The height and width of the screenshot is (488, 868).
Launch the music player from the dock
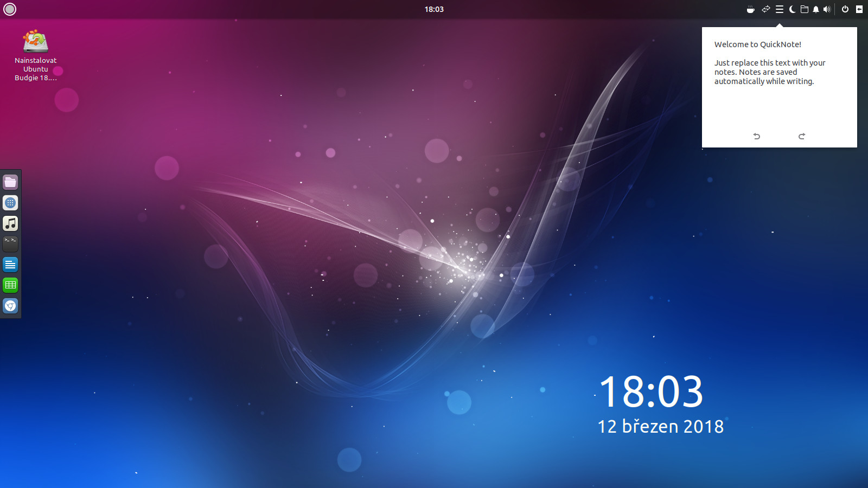point(10,223)
